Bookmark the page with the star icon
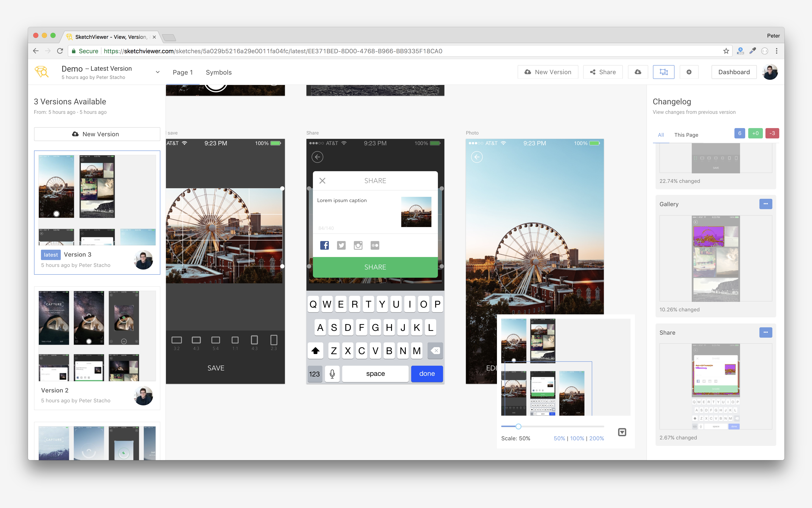 (726, 51)
